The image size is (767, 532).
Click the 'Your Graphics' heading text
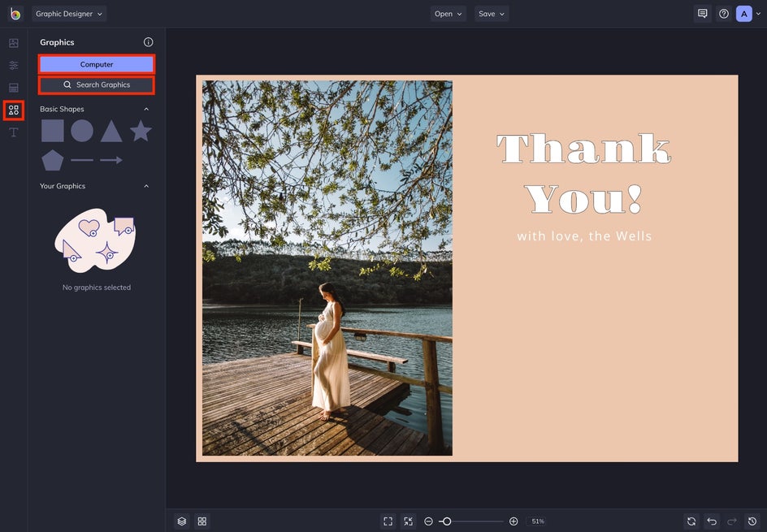(x=63, y=186)
